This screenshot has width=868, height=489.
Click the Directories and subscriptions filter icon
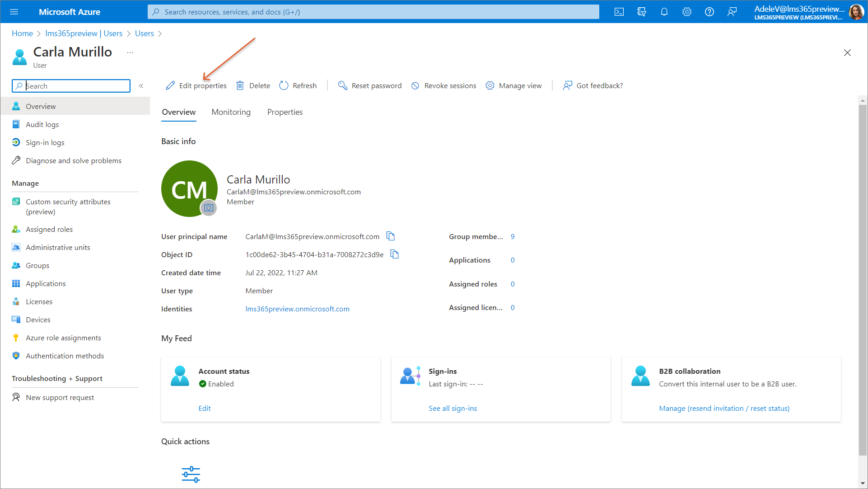click(641, 12)
